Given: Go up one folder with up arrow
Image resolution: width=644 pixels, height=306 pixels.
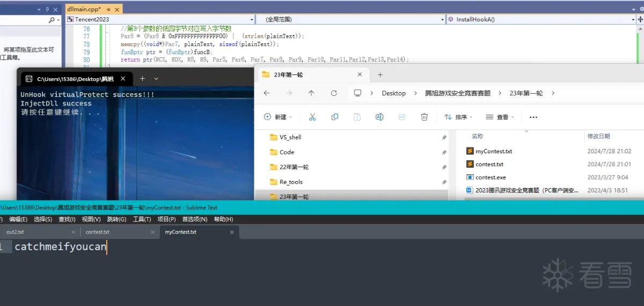Looking at the screenshot, I should pos(311,93).
